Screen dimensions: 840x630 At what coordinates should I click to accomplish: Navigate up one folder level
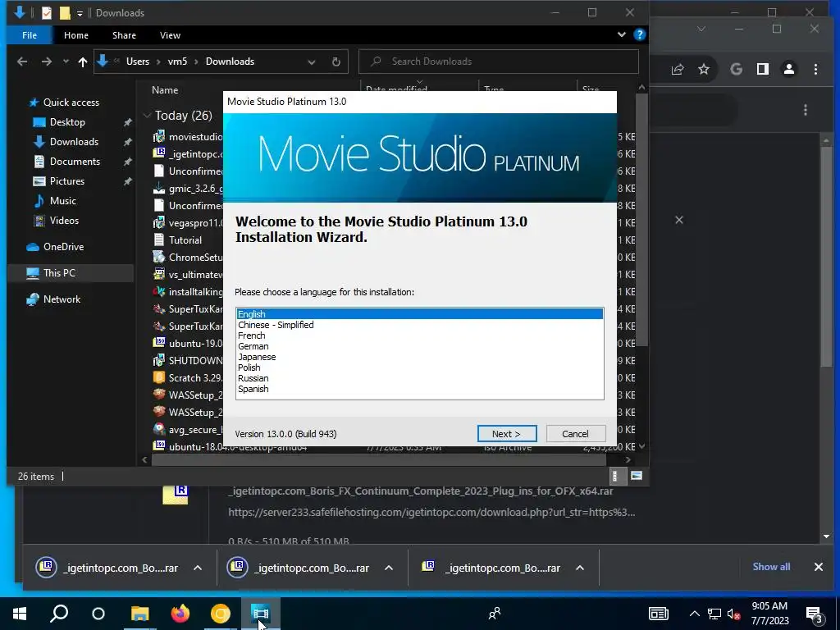click(x=83, y=62)
